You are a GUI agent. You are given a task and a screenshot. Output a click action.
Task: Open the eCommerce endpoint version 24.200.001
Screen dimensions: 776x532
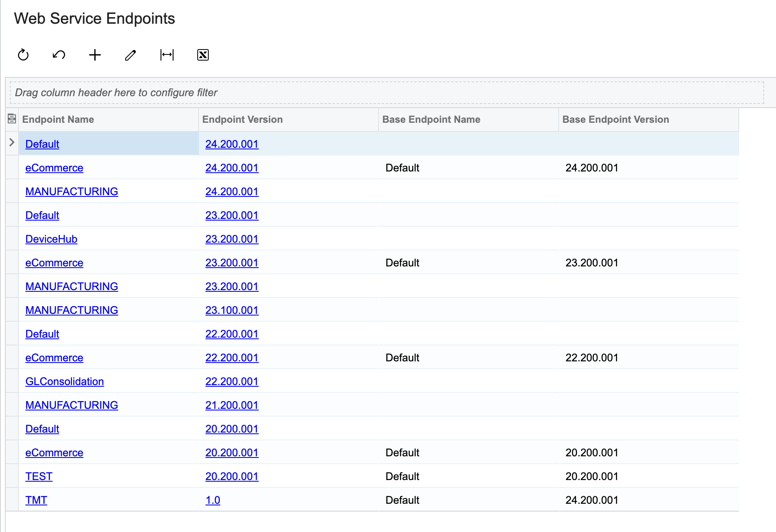pos(54,168)
